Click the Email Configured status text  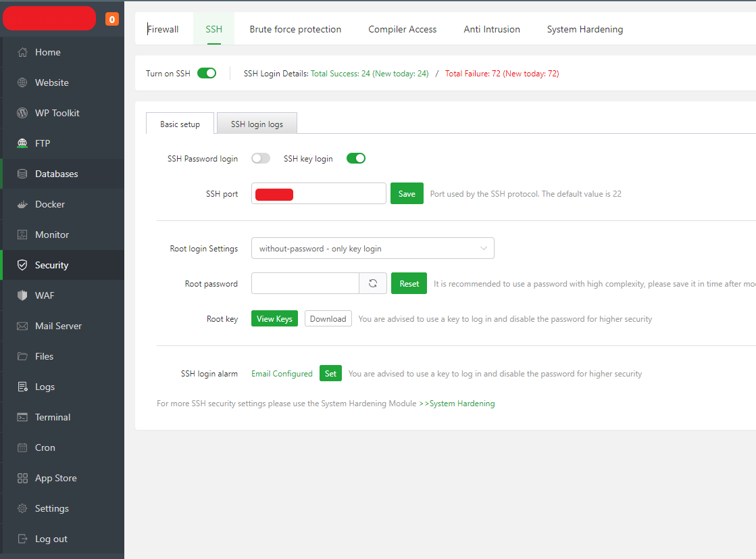click(x=282, y=374)
